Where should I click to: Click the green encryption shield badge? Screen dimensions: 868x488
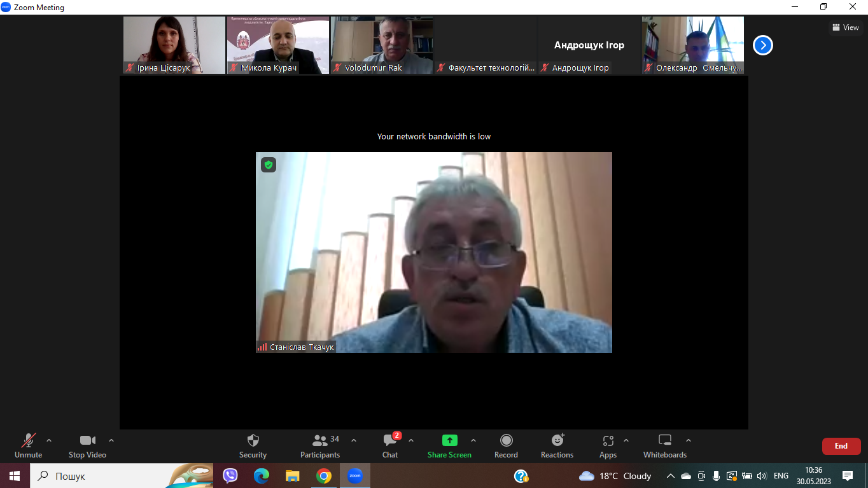pos(269,165)
